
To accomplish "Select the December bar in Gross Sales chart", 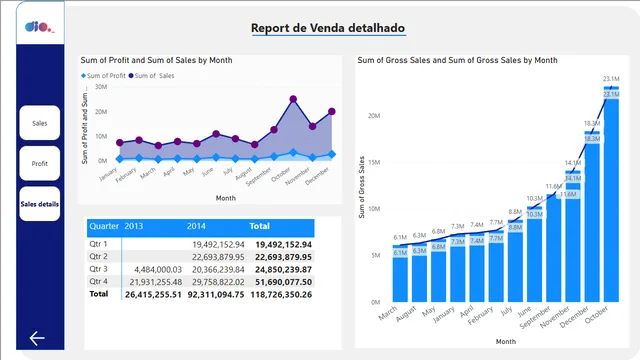I will (592, 217).
